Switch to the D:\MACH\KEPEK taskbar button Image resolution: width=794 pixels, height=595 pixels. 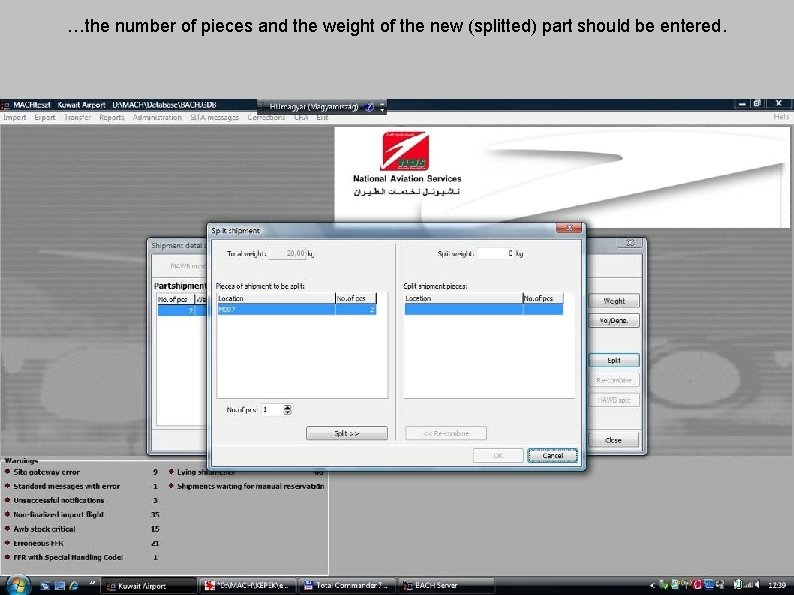248,585
